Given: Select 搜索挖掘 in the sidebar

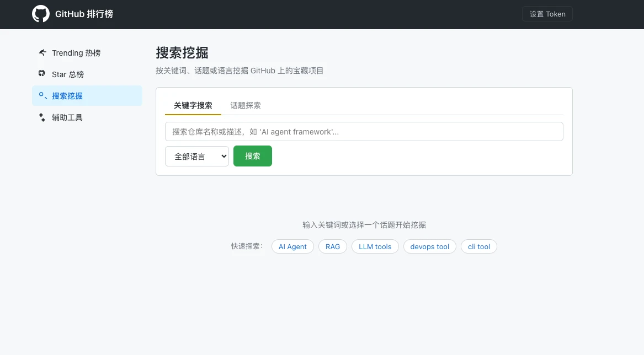Looking at the screenshot, I should [x=87, y=95].
